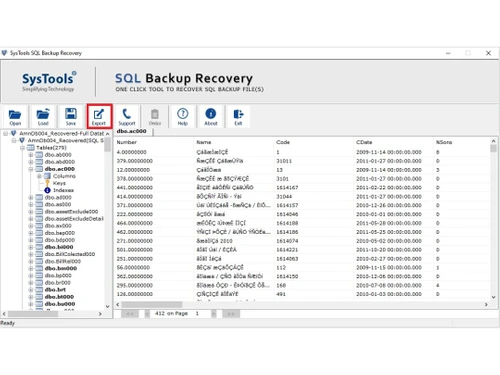Click the table icon beside dbo.bi000
The height and width of the screenshot is (375, 500).
(39, 247)
